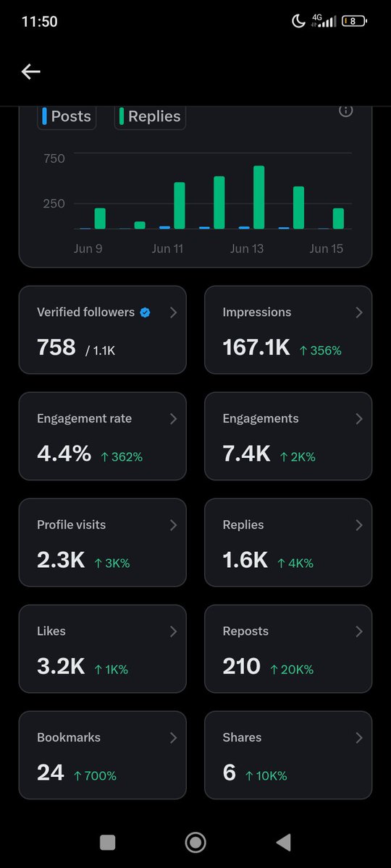Toggle the Posts chart legend
This screenshot has width=391, height=868.
67,116
